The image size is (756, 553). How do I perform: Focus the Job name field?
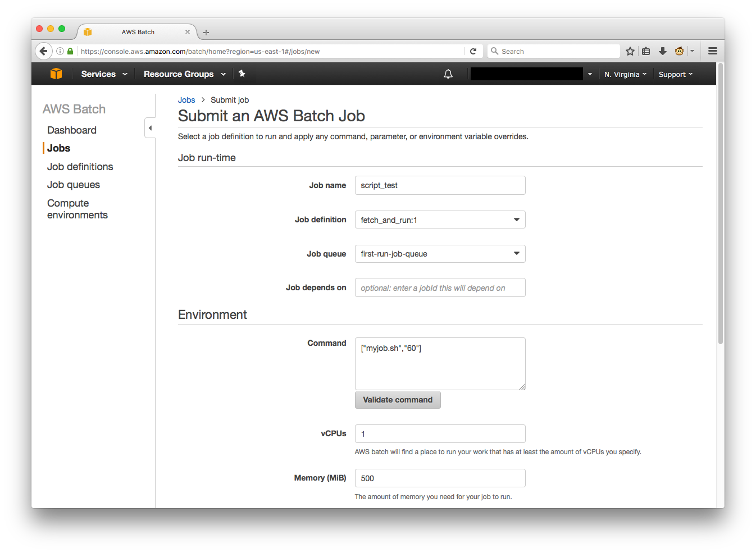click(x=440, y=185)
